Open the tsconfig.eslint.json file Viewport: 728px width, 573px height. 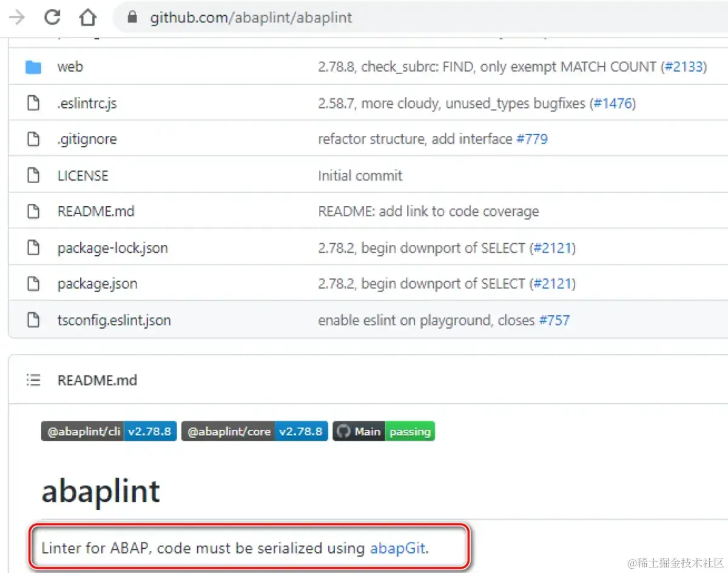coord(114,320)
